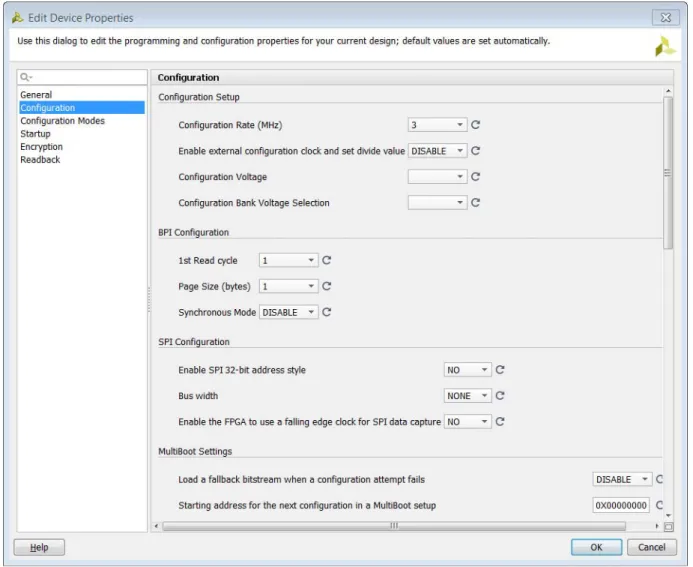
Task: Reset Synchronous Mode setting
Action: point(327,312)
